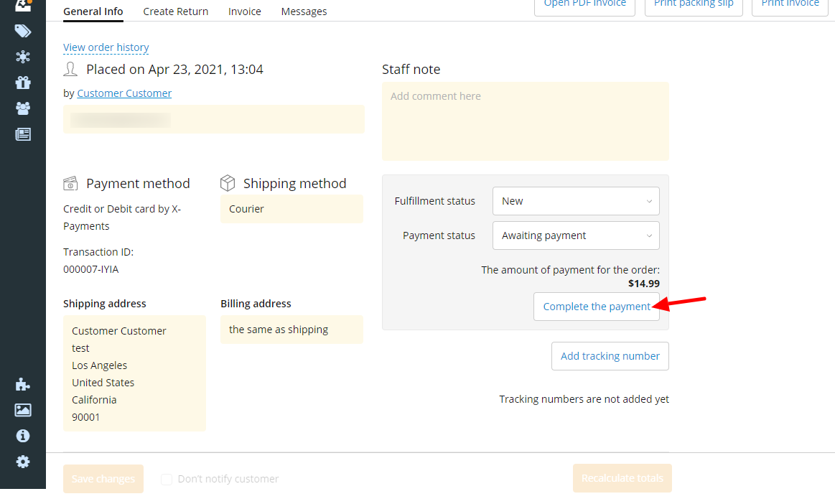Click the Courier shipping method field
The image size is (835, 504).
coord(291,209)
